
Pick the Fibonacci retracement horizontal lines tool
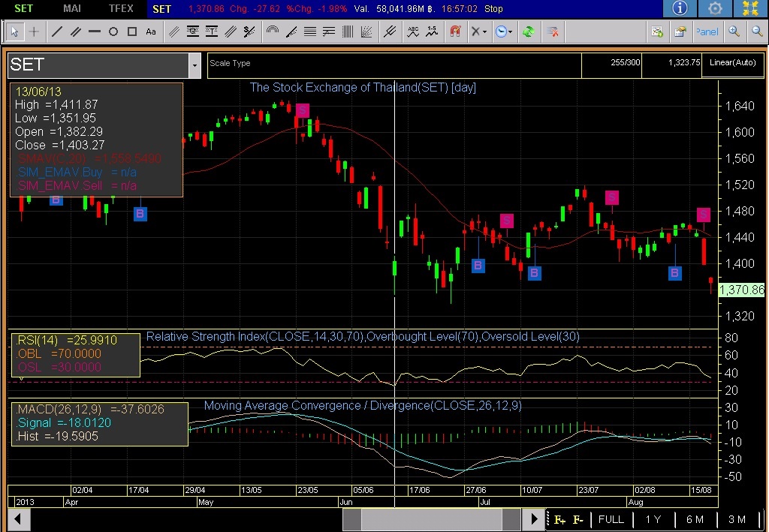tap(310, 32)
